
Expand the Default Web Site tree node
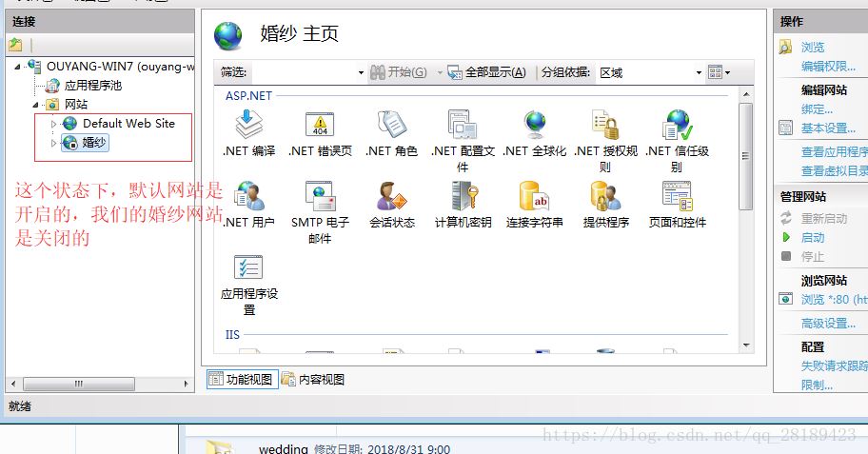click(x=54, y=124)
